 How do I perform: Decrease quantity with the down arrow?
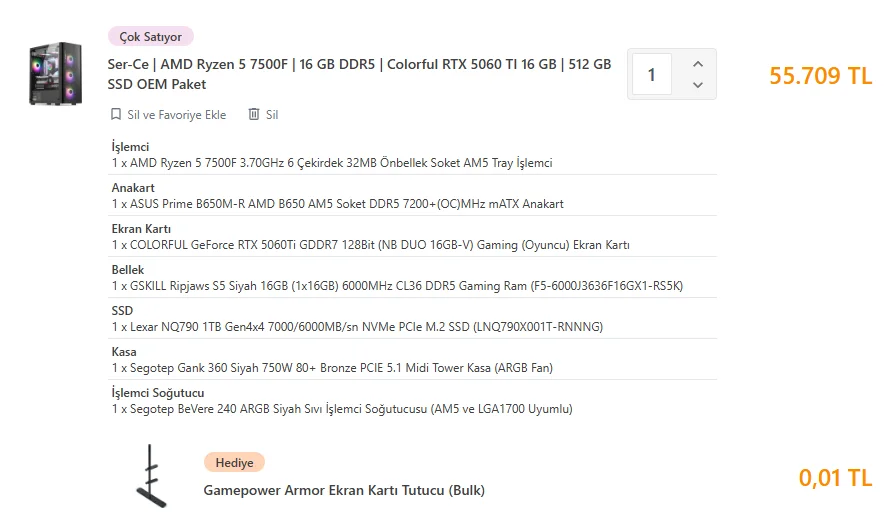tap(698, 85)
